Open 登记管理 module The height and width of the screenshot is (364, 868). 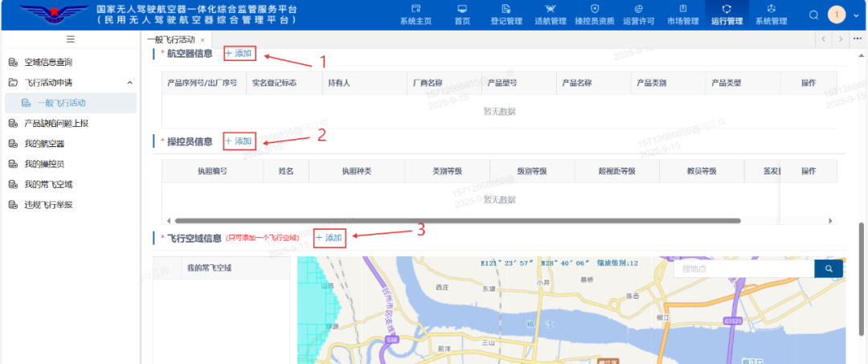(x=506, y=15)
